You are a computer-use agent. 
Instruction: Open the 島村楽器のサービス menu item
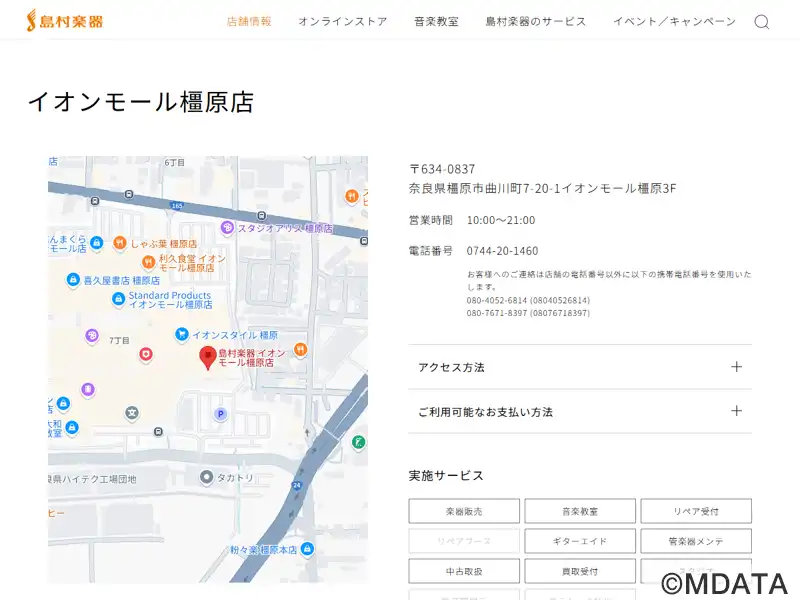coord(536,21)
